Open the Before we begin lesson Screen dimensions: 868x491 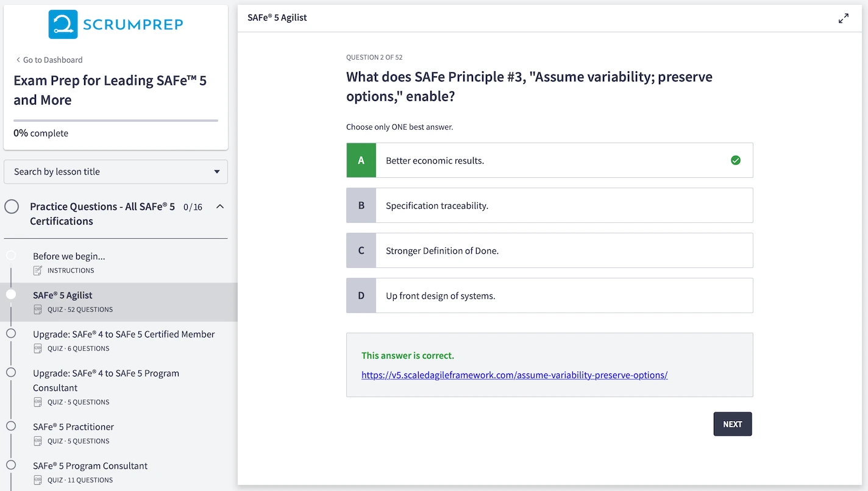click(69, 256)
